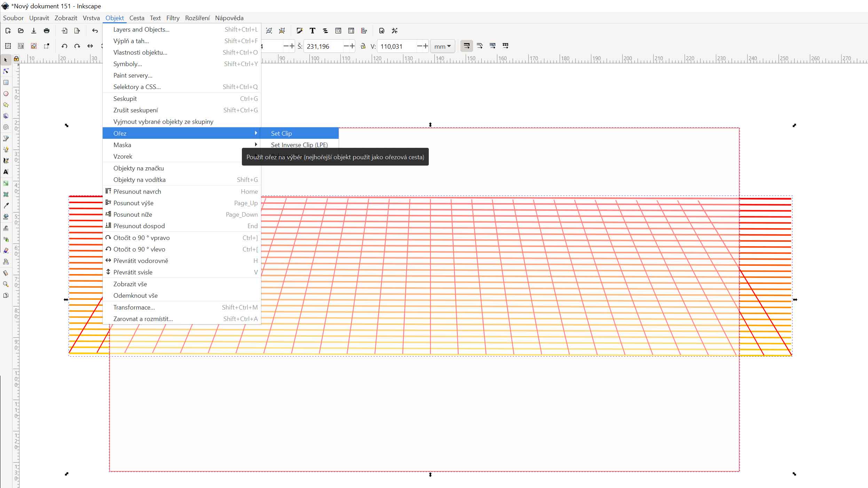Open the mm units dropdown
Screen dimensions: 868x488
(442, 46)
